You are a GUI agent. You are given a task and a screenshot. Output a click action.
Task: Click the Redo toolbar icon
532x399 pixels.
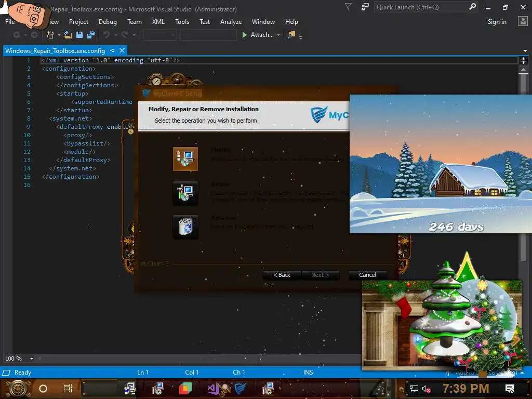coord(125,35)
